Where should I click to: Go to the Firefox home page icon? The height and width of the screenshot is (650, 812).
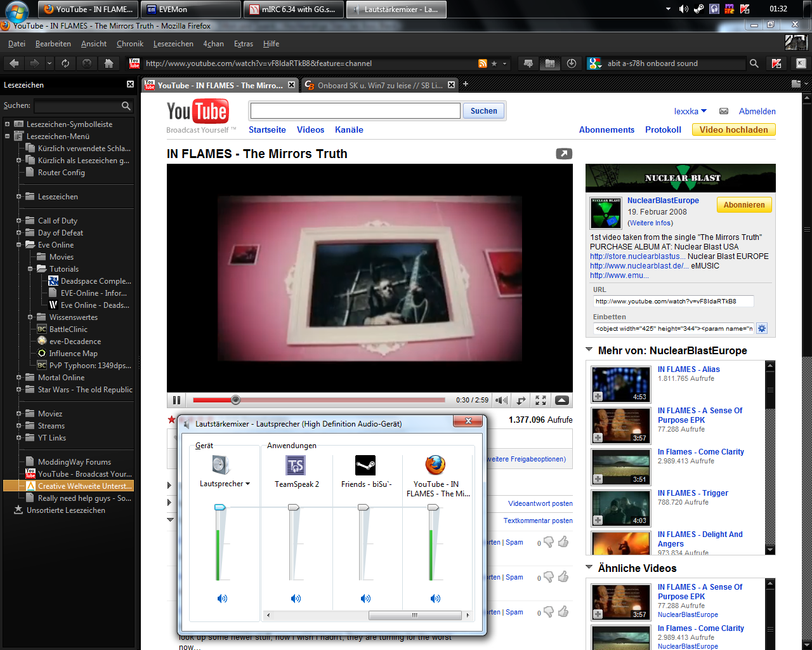(x=108, y=63)
